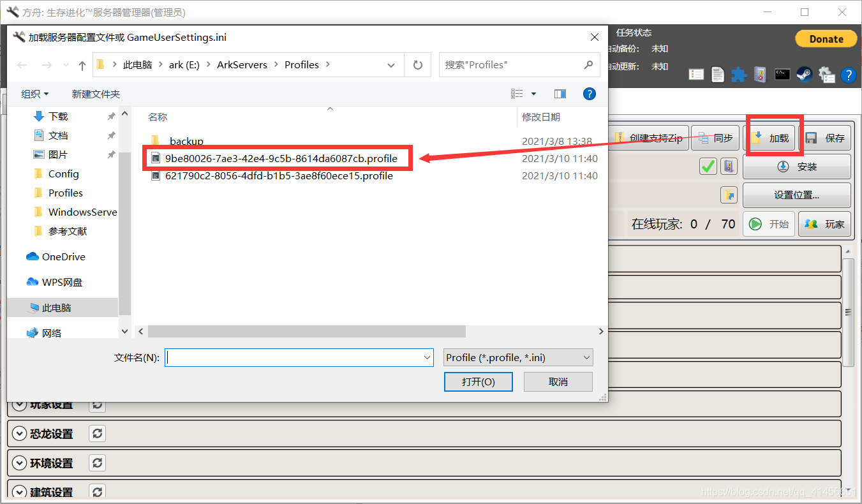Click the chevron after Profiles in the breadcrumb

point(327,65)
